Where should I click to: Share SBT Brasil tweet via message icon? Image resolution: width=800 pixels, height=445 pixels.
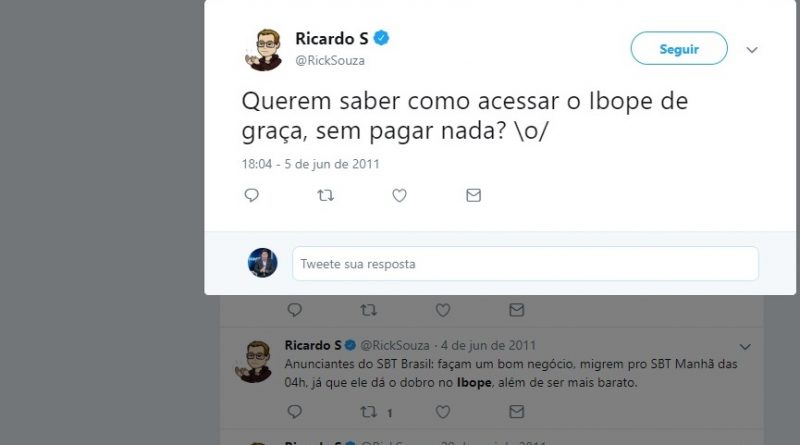[x=516, y=411]
